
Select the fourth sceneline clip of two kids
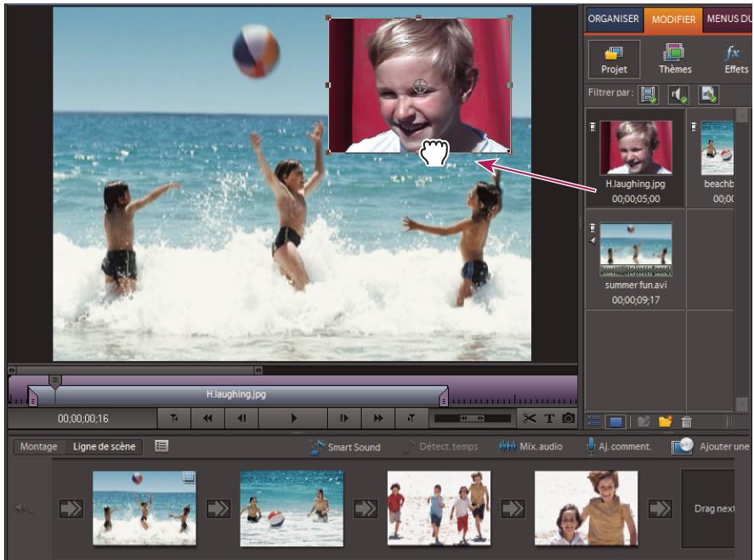pyautogui.click(x=587, y=508)
